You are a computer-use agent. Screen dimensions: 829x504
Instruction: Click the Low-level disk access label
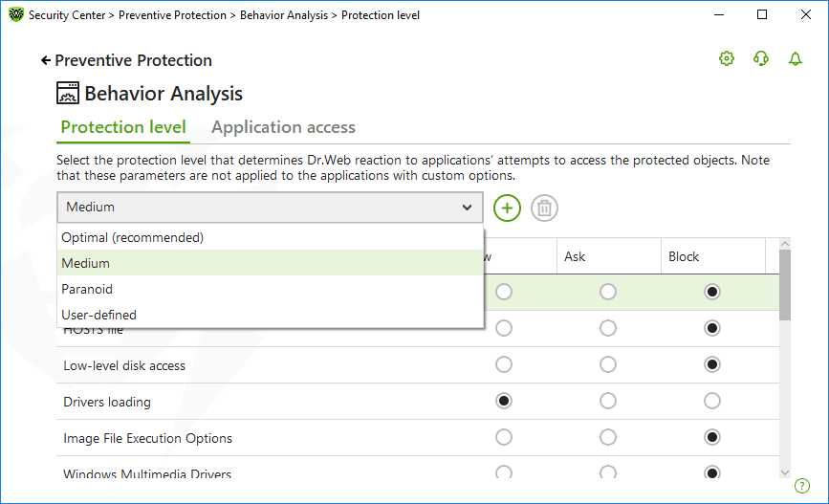click(x=124, y=365)
